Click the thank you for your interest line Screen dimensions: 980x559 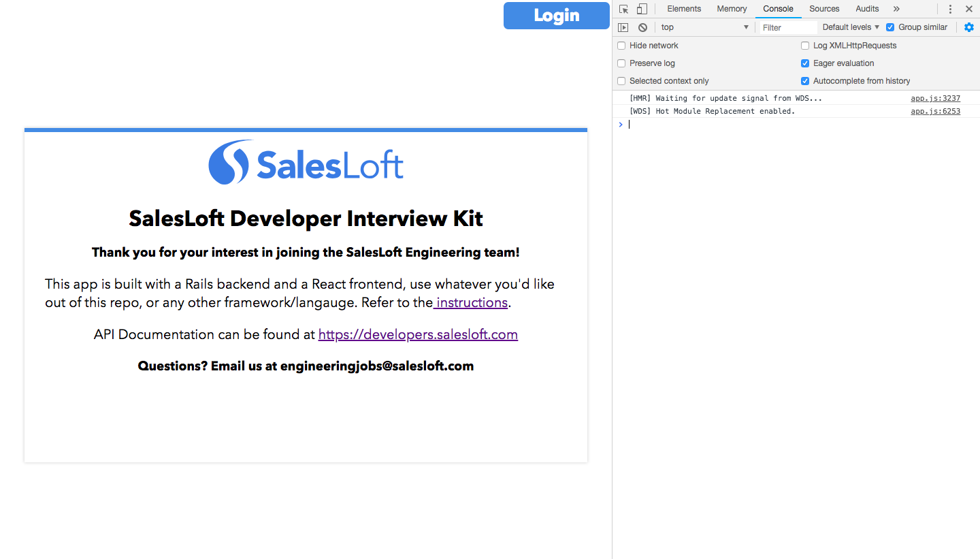click(306, 252)
